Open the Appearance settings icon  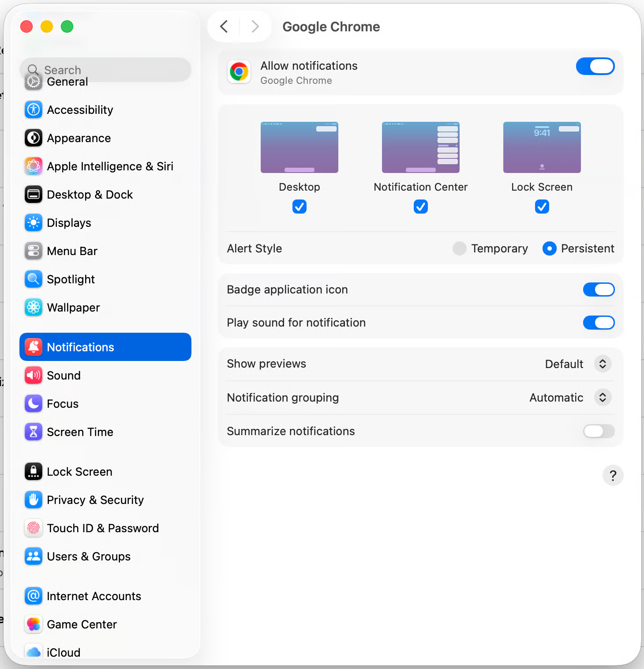[x=34, y=138]
